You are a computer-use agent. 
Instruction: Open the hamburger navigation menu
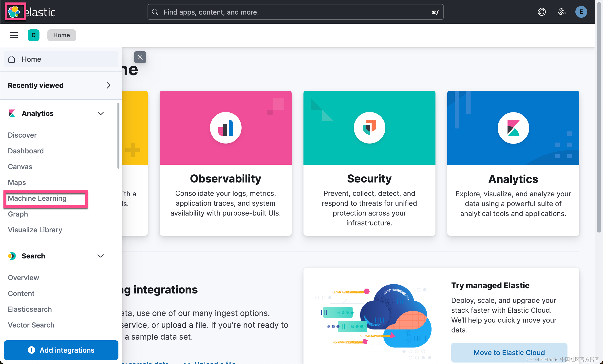pos(14,35)
